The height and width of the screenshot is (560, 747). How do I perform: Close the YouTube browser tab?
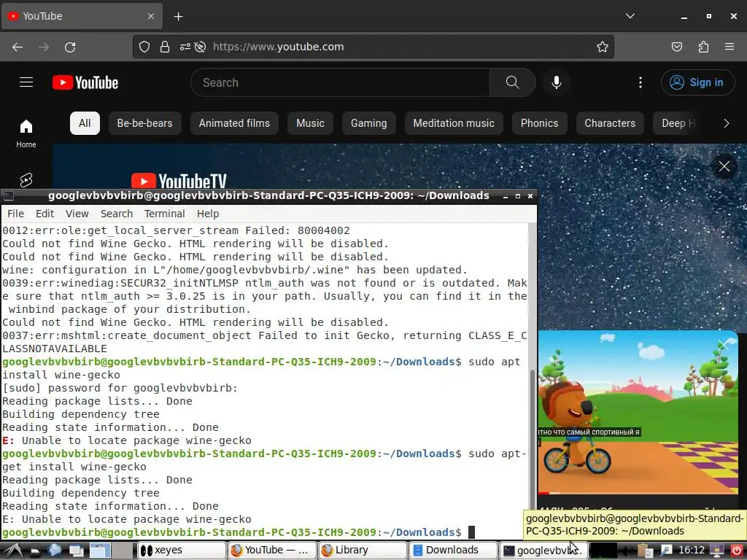point(151,16)
